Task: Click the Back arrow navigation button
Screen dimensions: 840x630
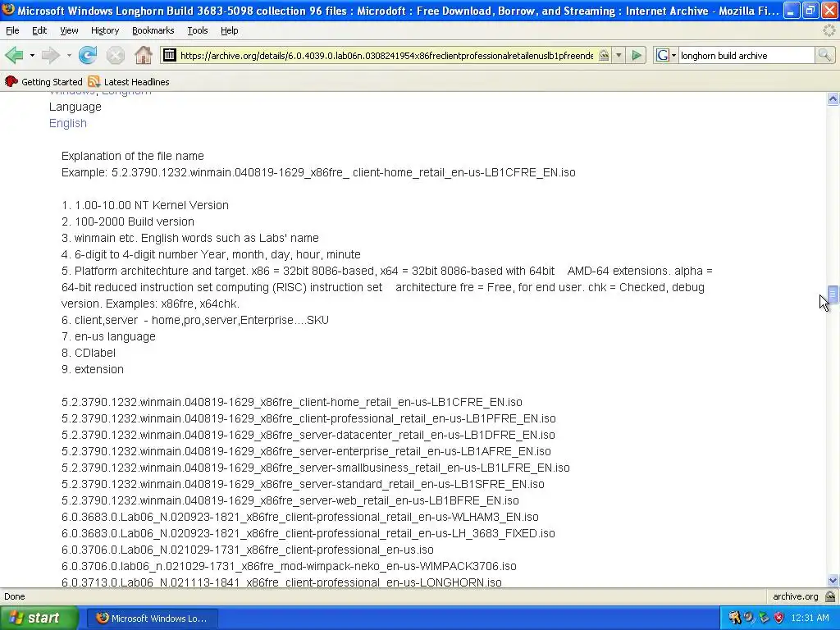Action: (14, 55)
